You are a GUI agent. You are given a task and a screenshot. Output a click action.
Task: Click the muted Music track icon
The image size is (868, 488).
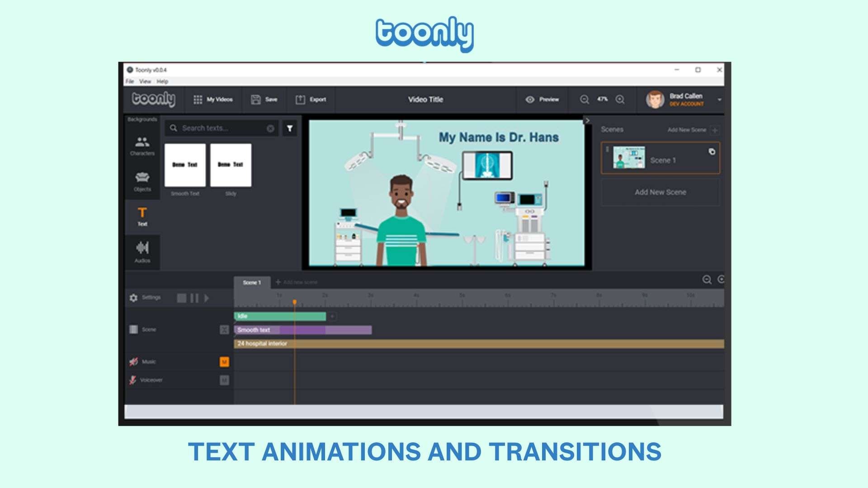coord(133,361)
